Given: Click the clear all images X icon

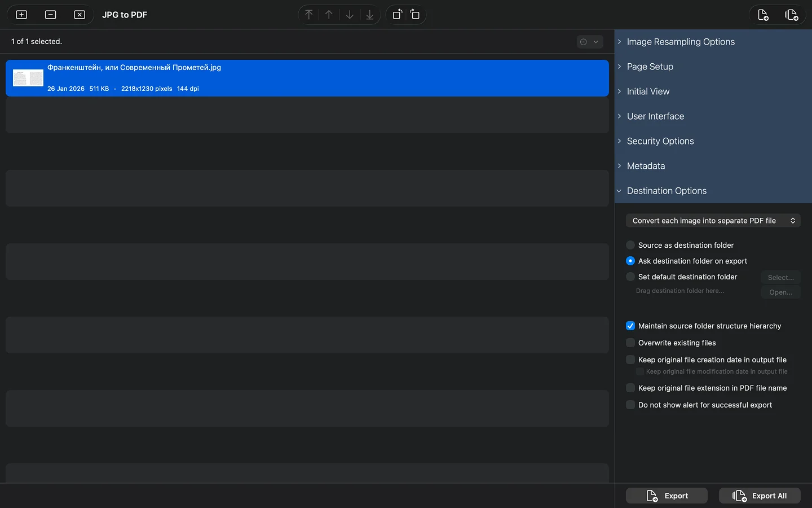Looking at the screenshot, I should 80,15.
